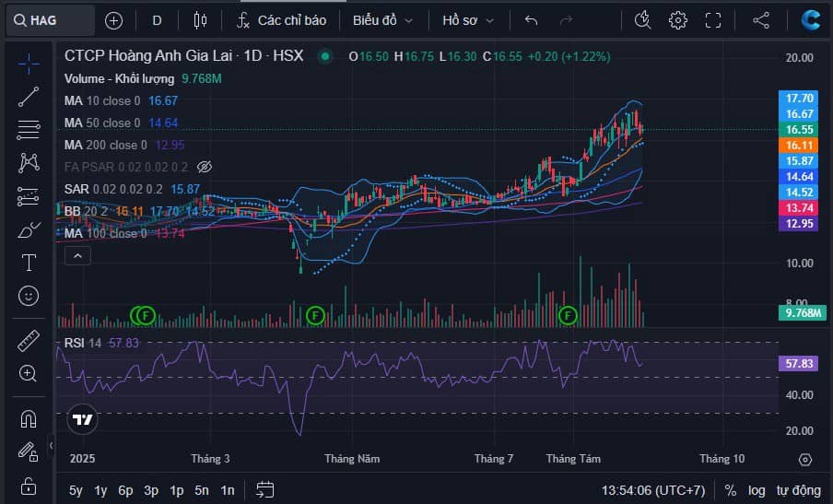Select the 1p time range
Image resolution: width=833 pixels, height=504 pixels.
coord(176,490)
